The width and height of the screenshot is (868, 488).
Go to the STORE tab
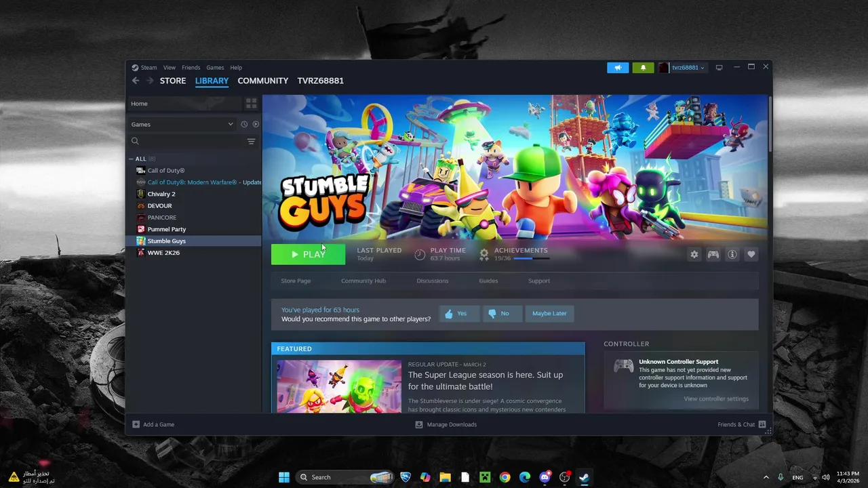click(173, 81)
